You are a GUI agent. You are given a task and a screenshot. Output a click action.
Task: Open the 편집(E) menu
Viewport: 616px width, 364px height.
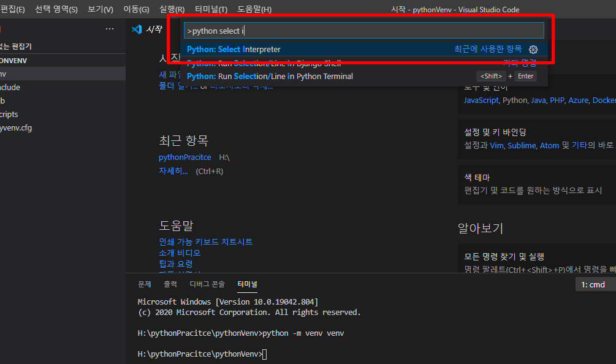12,9
